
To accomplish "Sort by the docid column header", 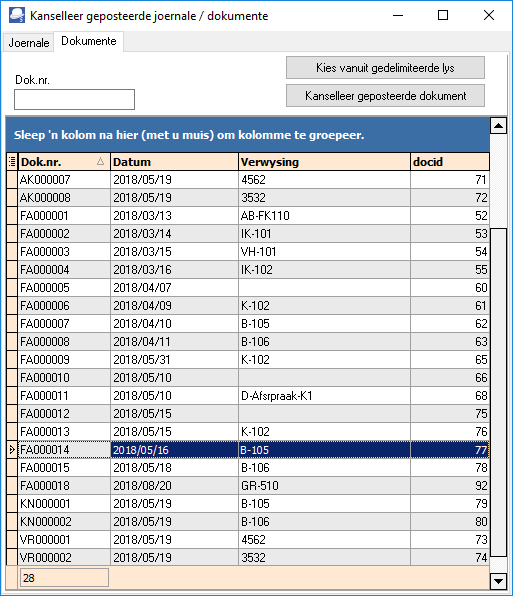I will [x=450, y=162].
